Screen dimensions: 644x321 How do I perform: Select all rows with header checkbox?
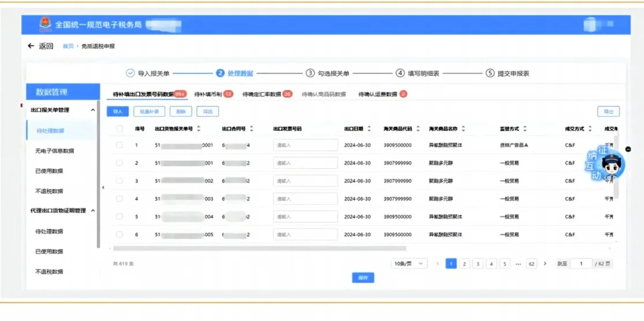(120, 128)
